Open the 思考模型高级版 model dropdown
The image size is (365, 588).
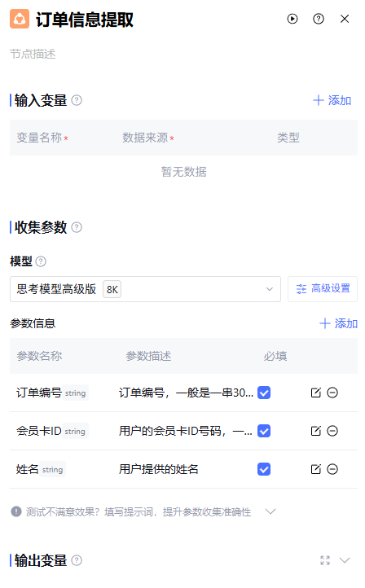tap(145, 289)
